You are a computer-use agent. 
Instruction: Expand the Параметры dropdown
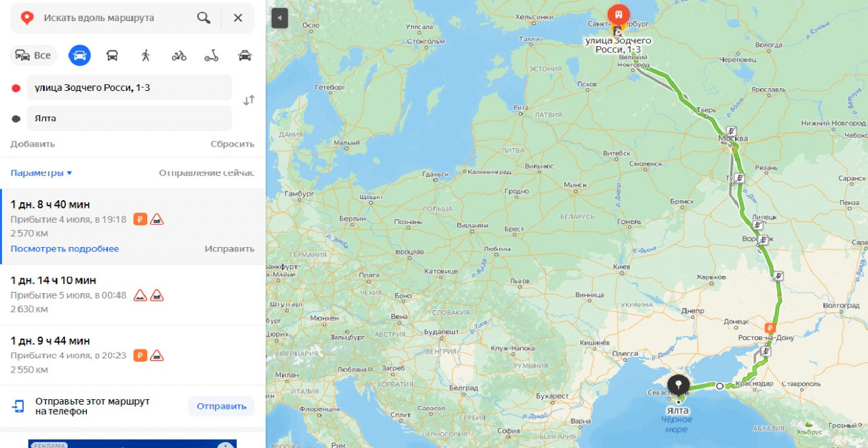pos(41,173)
